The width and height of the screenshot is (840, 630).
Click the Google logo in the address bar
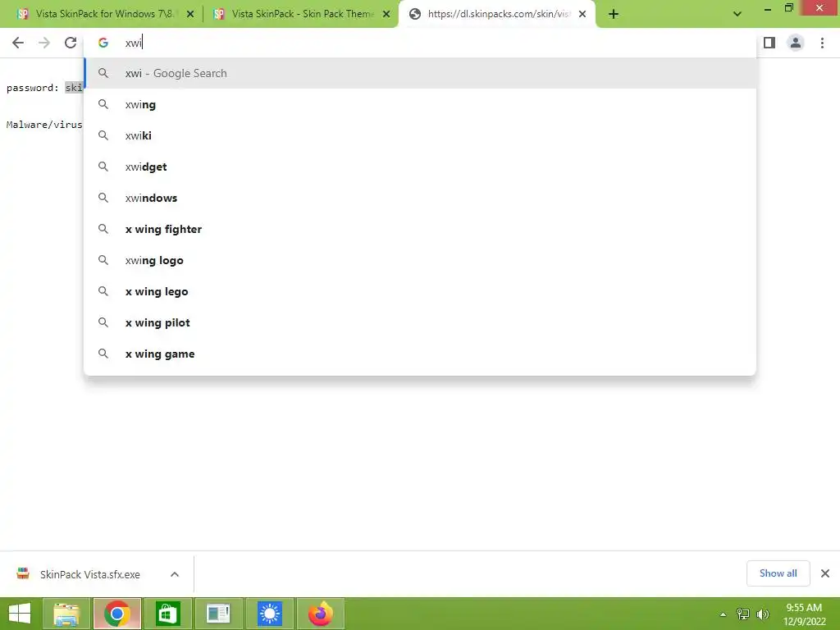click(103, 43)
